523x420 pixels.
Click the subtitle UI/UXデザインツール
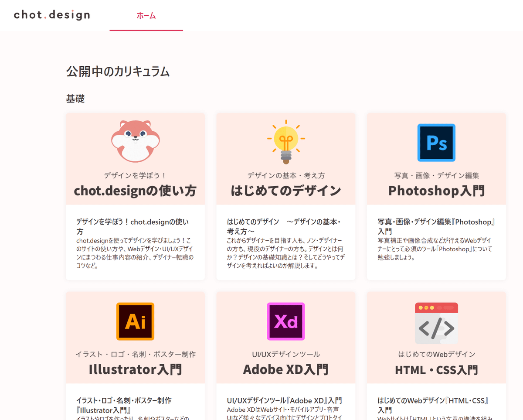pyautogui.click(x=286, y=354)
